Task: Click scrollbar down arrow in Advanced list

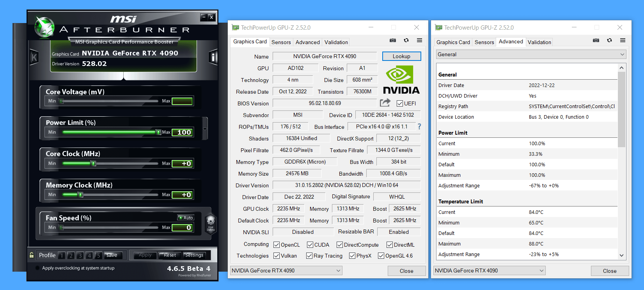Action: tap(621, 255)
